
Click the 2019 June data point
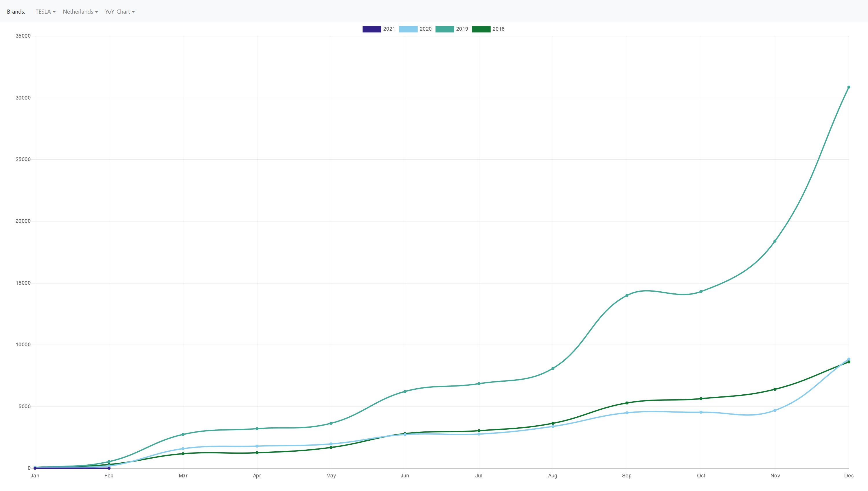coord(405,391)
